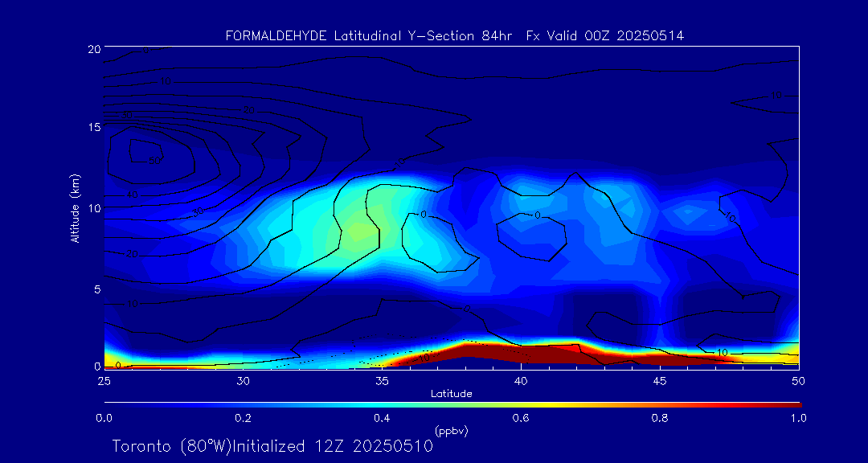The width and height of the screenshot is (868, 463).
Task: Click the "Altitude (km)" vertical axis label
Action: (x=75, y=209)
